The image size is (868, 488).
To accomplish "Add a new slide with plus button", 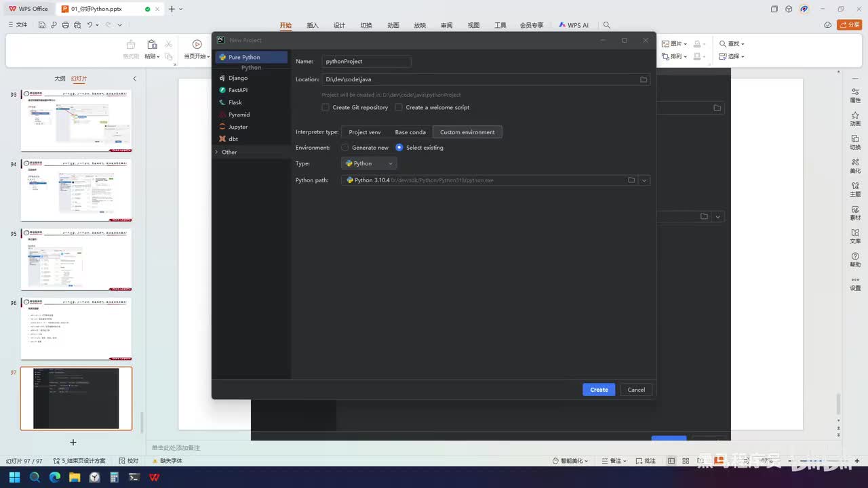I will pos(73,443).
